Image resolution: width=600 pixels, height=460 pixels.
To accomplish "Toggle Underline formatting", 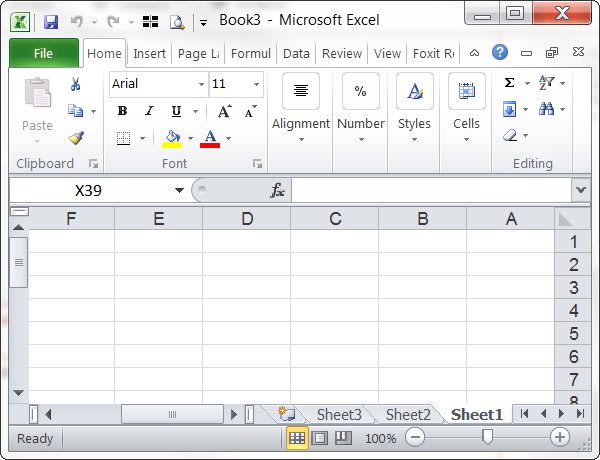I will pos(176,111).
